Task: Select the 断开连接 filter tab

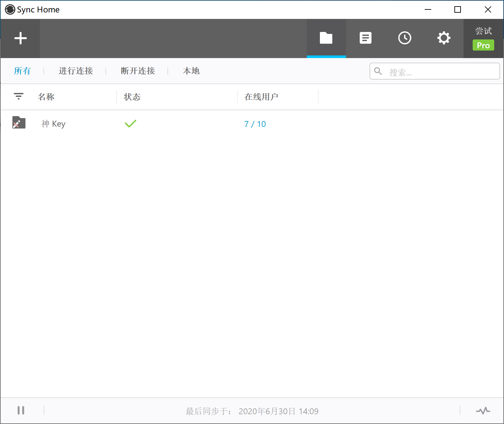Action: [x=138, y=71]
